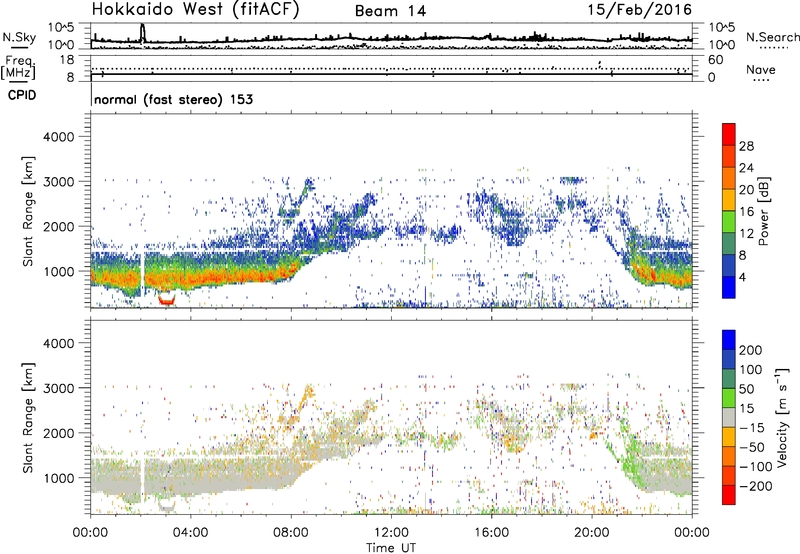
Task: Click the '16:00' time tick label
Action: coord(491,533)
